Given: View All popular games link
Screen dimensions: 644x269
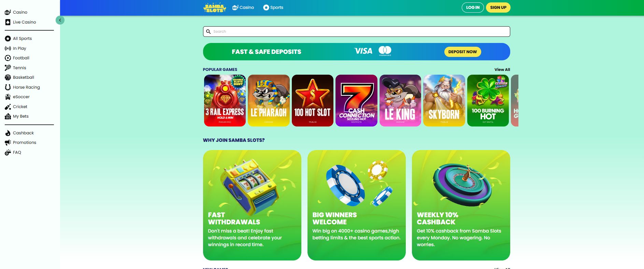Looking at the screenshot, I should [502, 70].
